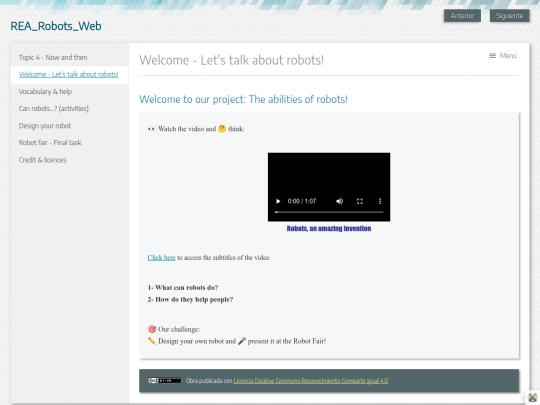Go to the Siguiente page

tap(509, 16)
